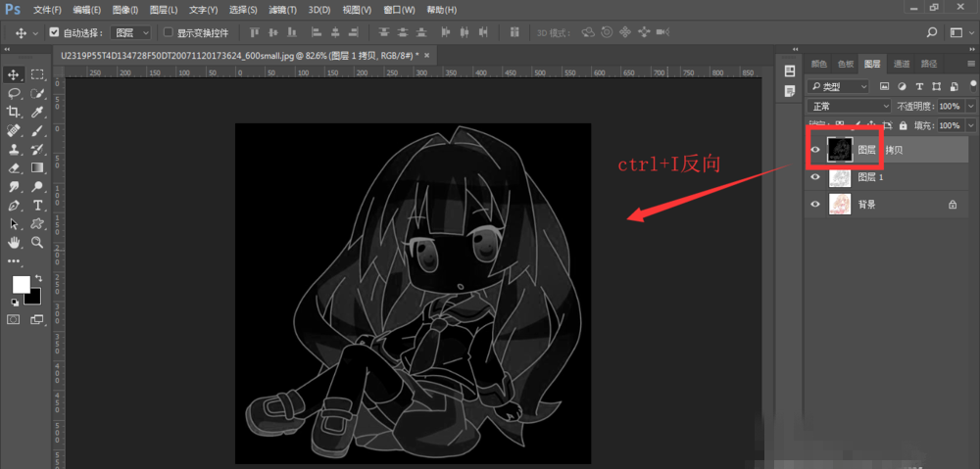
Task: Open the Edit Toolbar three-dots button
Action: tap(13, 261)
